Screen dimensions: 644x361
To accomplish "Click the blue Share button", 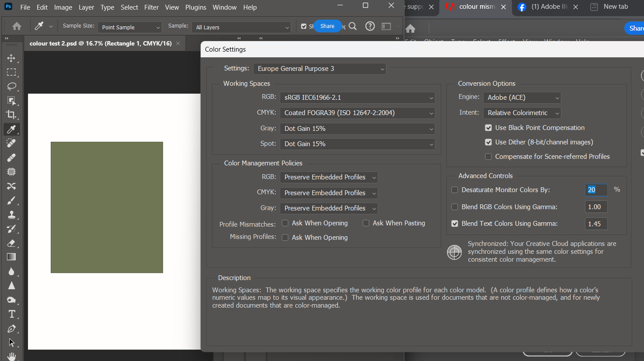I will 327,26.
